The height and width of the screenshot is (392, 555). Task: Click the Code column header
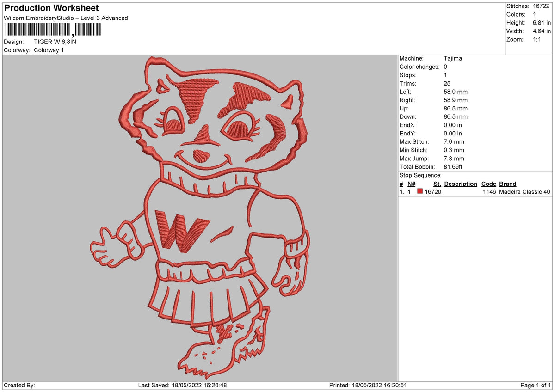(x=488, y=184)
